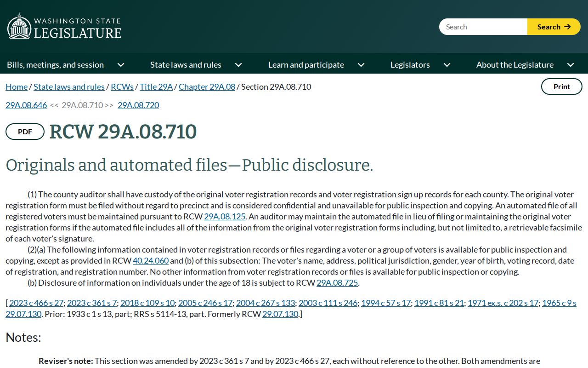
Task: Click the RCW 29A.08.710 heading
Action: click(x=123, y=132)
